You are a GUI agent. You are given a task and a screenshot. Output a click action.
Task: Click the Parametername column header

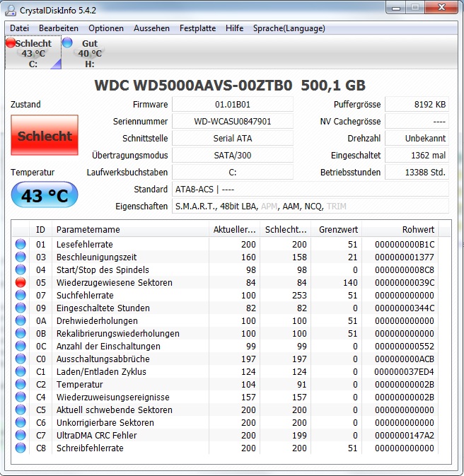pyautogui.click(x=130, y=229)
